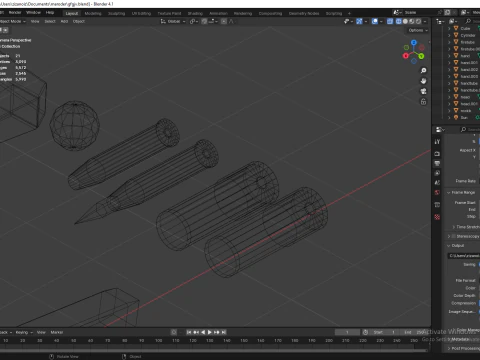This screenshot has height=360, width=480.
Task: Open the Help menu
Action: [x=50, y=12]
